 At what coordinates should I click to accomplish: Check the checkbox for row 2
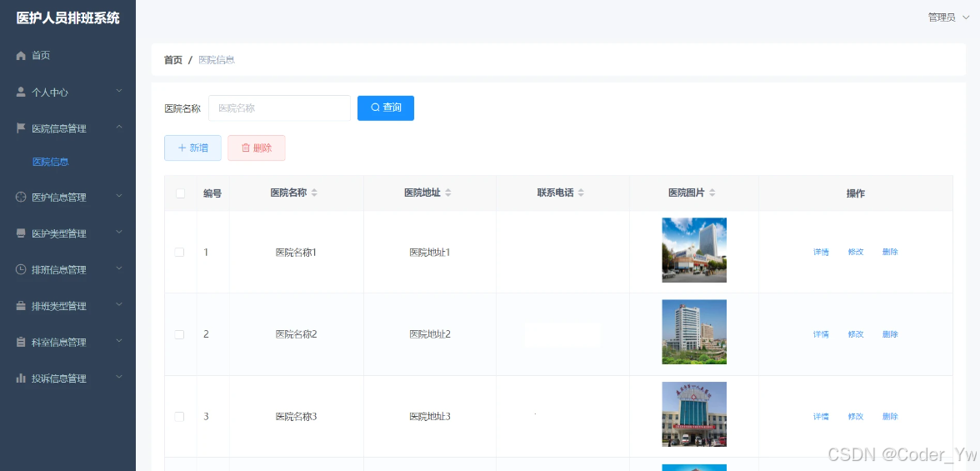coord(179,334)
